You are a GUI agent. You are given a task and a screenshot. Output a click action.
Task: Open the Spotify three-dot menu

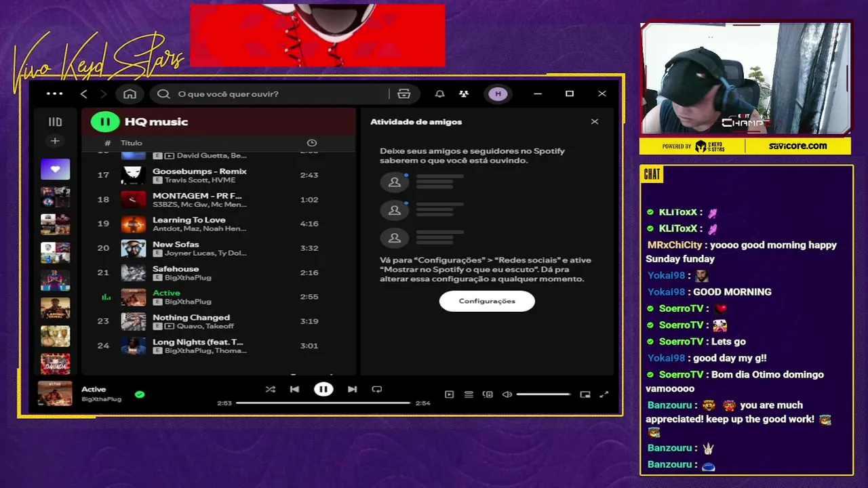pyautogui.click(x=54, y=94)
